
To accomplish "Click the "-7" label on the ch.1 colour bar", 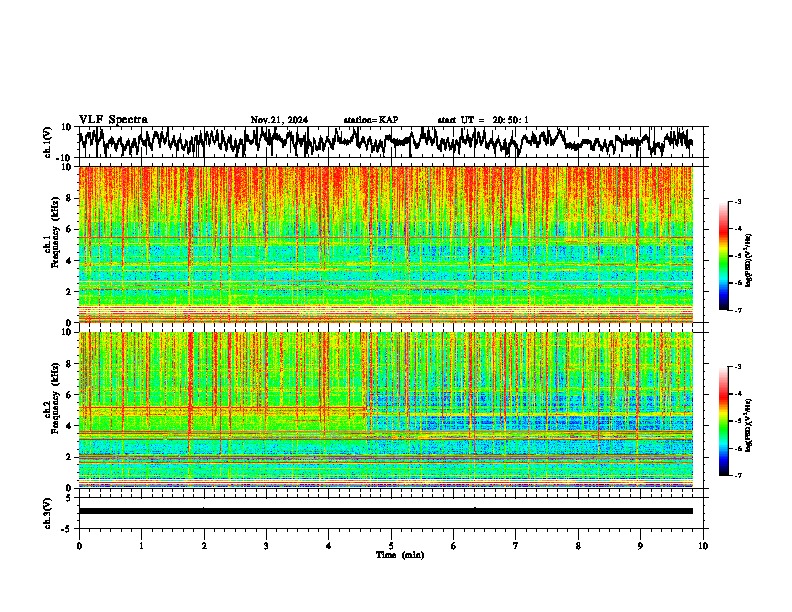I will point(737,310).
